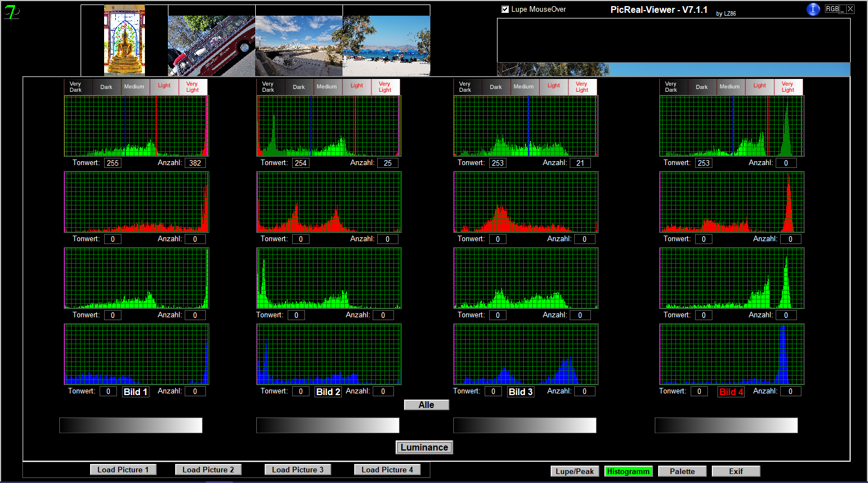Click the green 7 logo icon

tap(11, 12)
